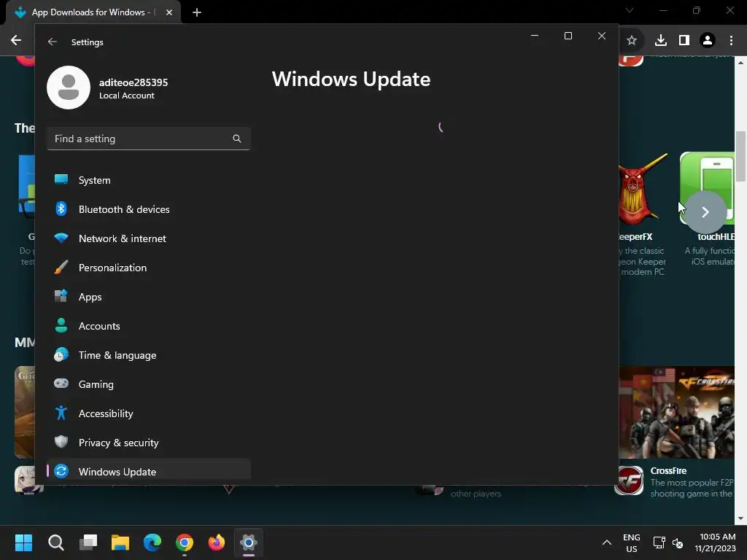
Task: Click search magnifier icon in settings search box
Action: (237, 139)
